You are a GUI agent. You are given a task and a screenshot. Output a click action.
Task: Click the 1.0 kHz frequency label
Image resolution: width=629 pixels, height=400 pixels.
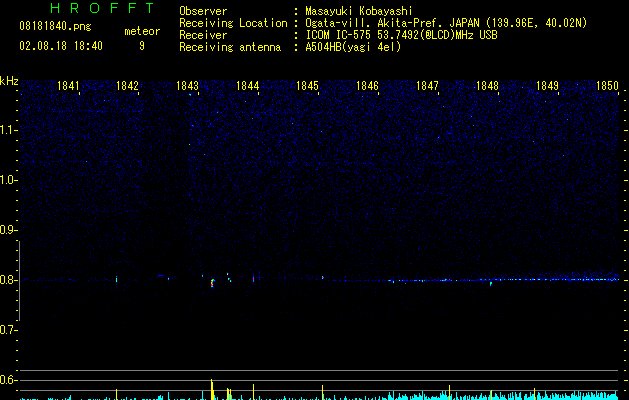(x=8, y=180)
